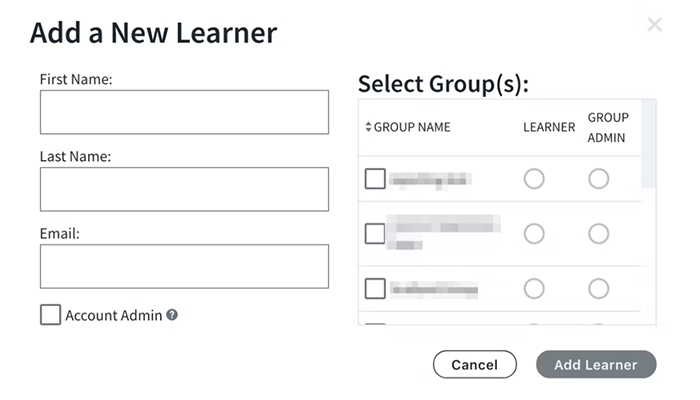The width and height of the screenshot is (700, 400).
Task: Close the Add a New Learner dialog
Action: (654, 25)
